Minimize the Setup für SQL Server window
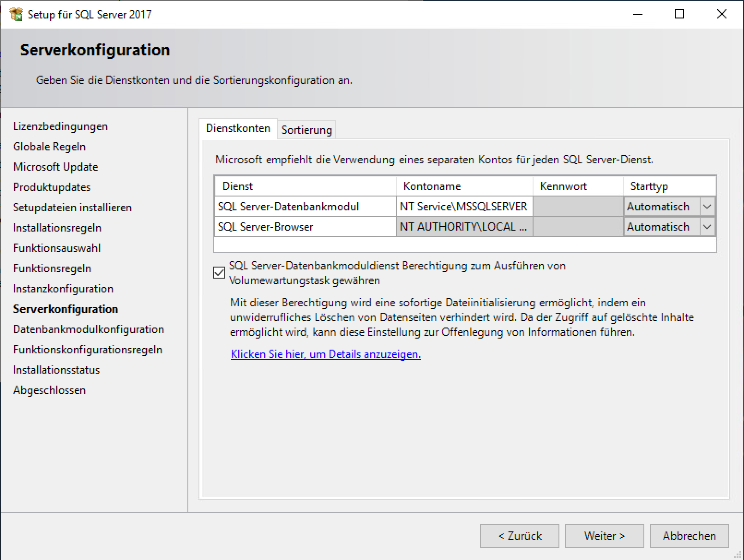744x560 pixels. click(x=638, y=14)
